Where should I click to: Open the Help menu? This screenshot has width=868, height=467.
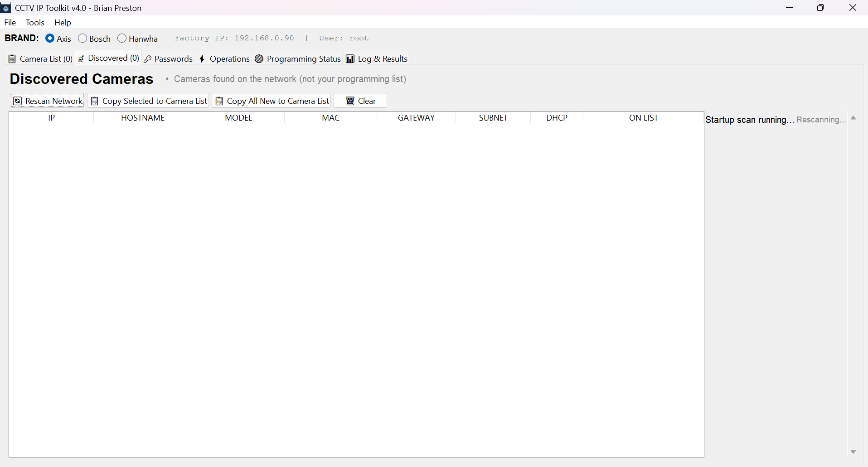pos(63,23)
